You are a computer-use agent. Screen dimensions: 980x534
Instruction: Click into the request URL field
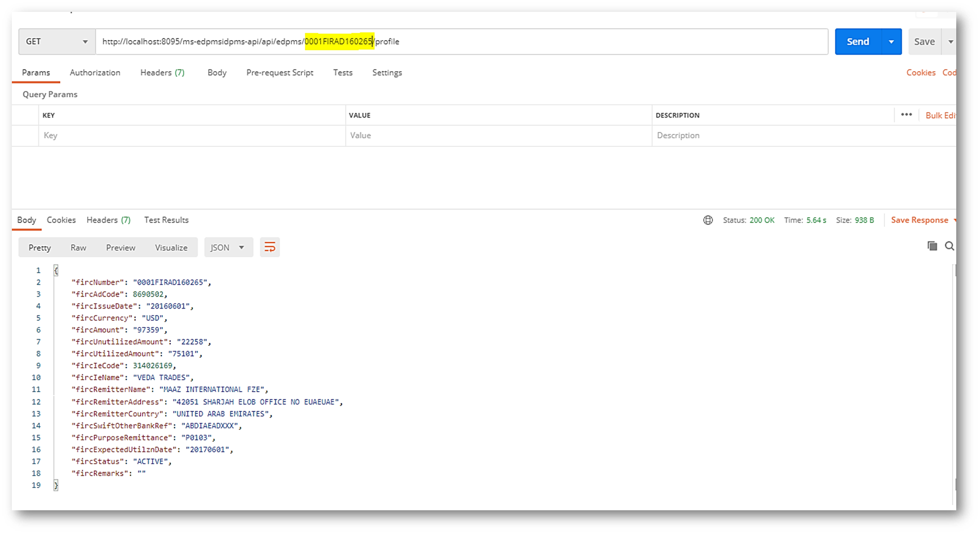click(565, 42)
